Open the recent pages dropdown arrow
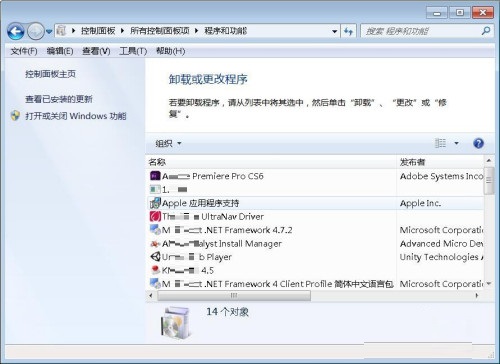The width and height of the screenshot is (500, 364). (x=49, y=32)
